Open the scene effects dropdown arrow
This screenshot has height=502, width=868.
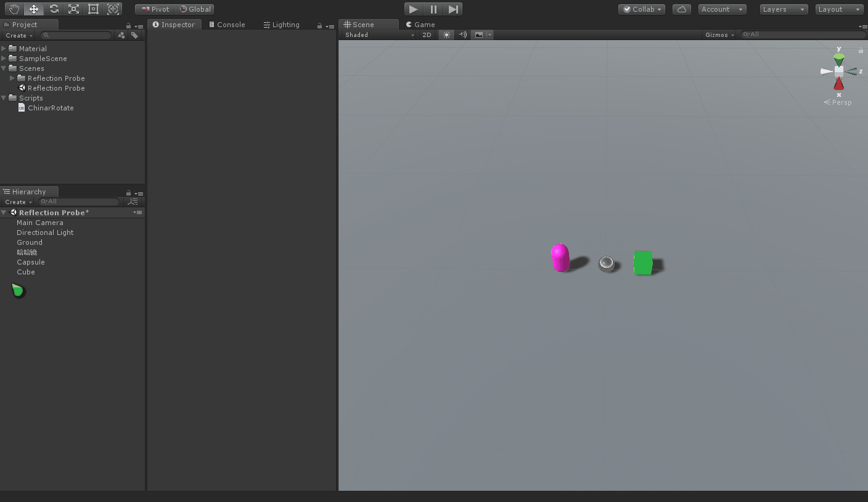489,35
